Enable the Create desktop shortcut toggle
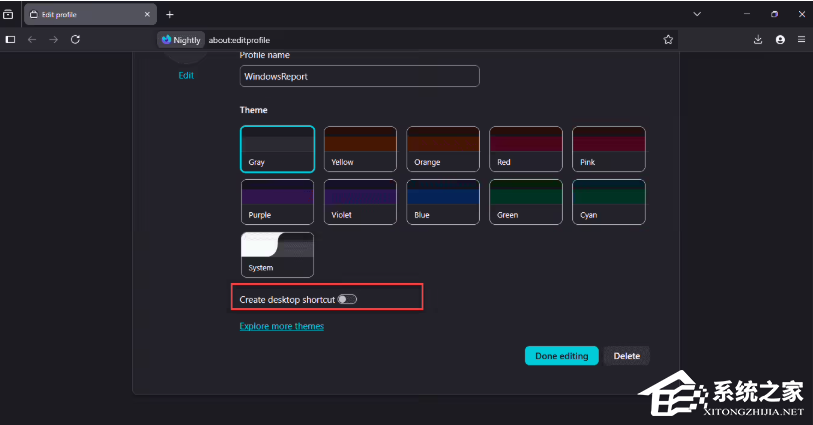Screen dimensions: 813x425 click(x=347, y=299)
